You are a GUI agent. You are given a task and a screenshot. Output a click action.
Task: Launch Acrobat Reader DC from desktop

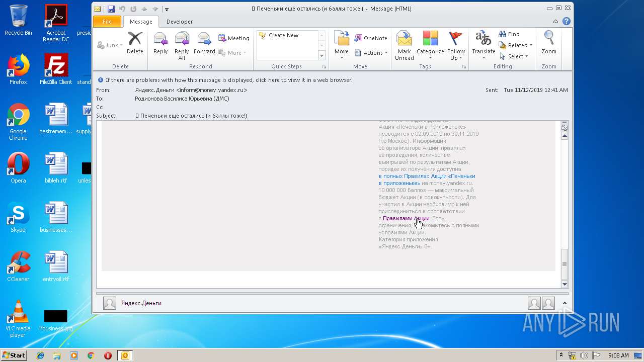pyautogui.click(x=56, y=23)
